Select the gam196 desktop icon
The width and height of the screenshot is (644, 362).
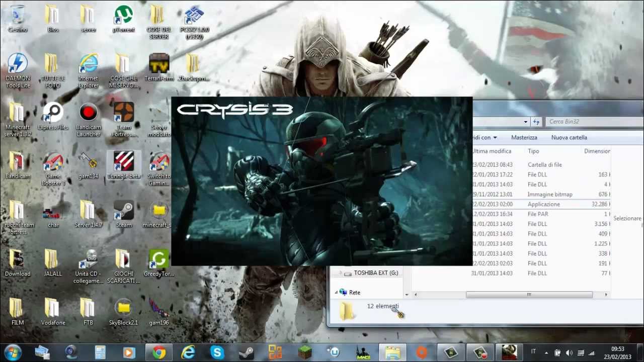point(159,311)
